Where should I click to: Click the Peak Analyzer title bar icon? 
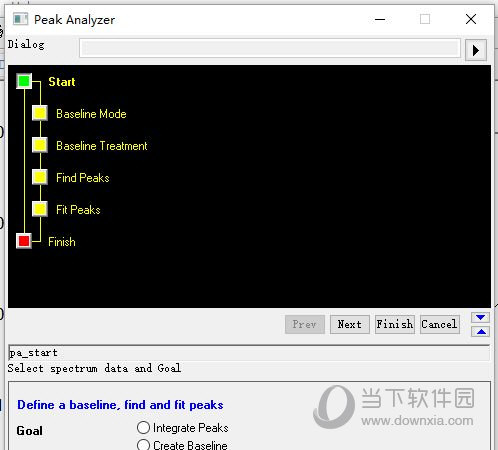point(20,19)
